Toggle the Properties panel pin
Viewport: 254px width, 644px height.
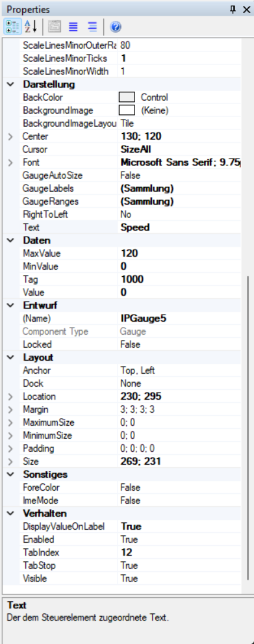coord(233,10)
